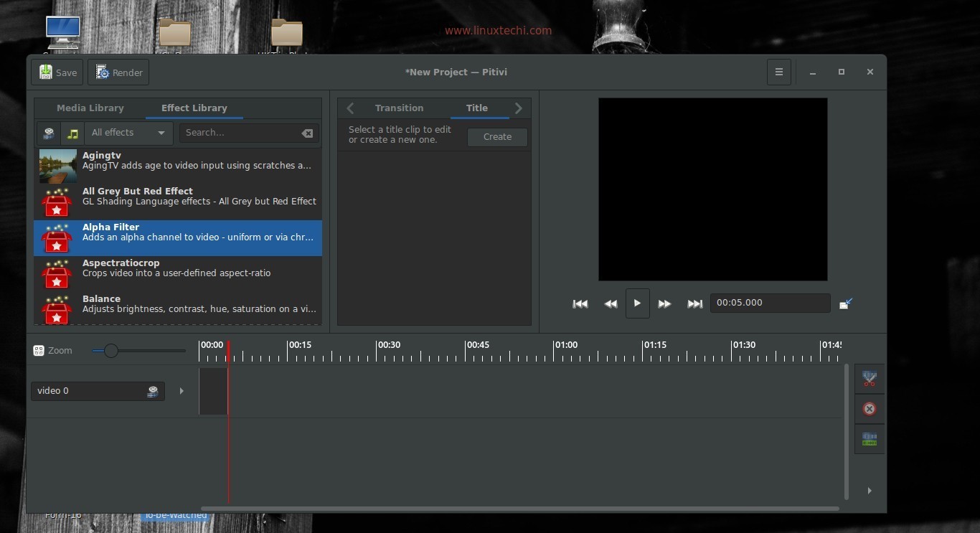Click the zoom fit icon beside the Zoom slider
Viewport: 980px width, 533px height.
[39, 350]
